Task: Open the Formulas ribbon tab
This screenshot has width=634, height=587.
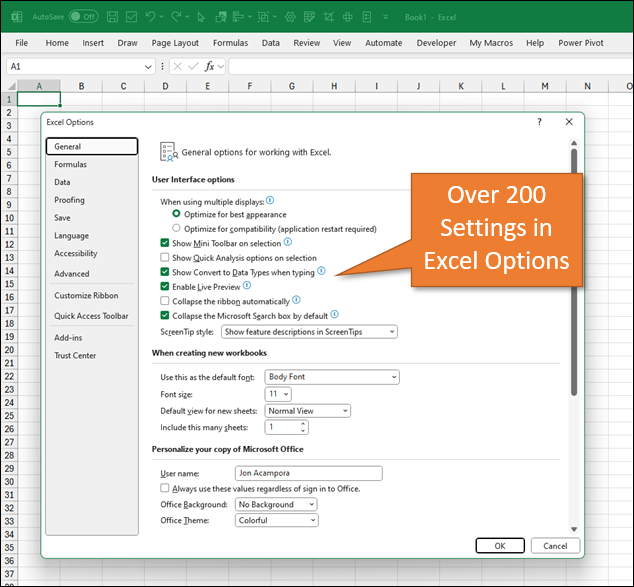Action: [x=230, y=43]
